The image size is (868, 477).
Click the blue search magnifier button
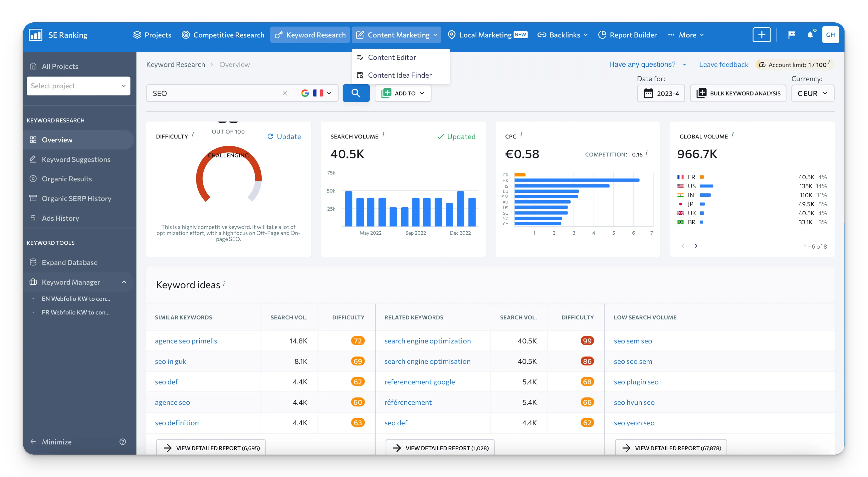click(x=356, y=93)
